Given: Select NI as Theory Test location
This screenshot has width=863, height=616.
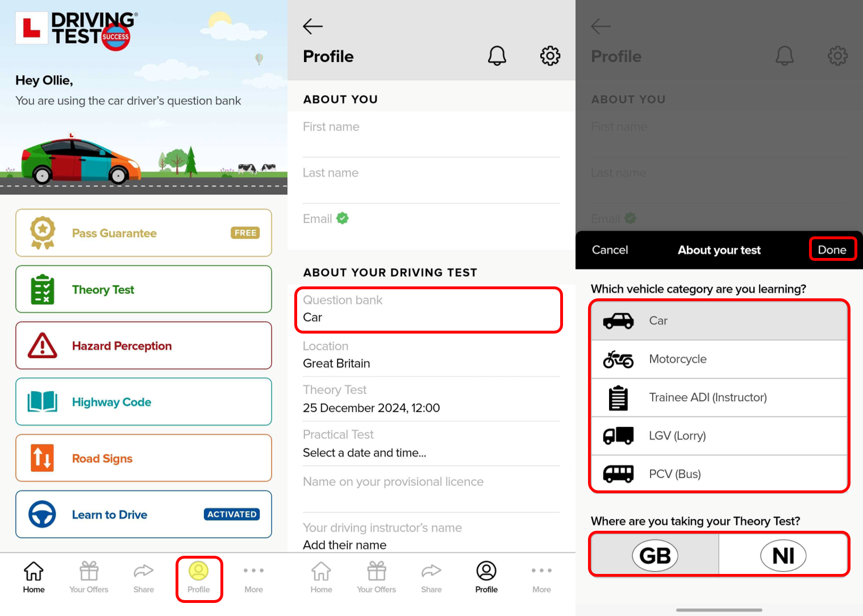Looking at the screenshot, I should point(783,555).
